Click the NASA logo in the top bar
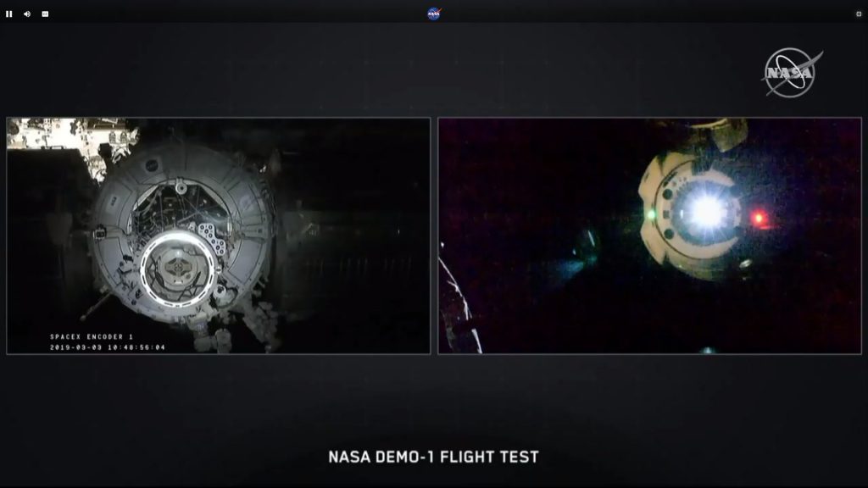Viewport: 868px width, 488px height. coord(434,14)
